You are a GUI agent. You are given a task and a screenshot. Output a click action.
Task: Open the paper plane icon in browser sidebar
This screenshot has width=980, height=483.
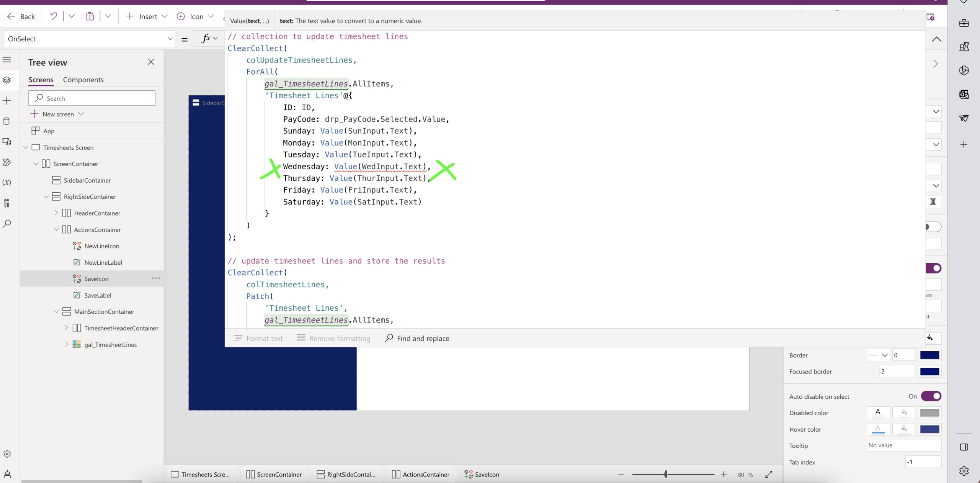point(964,118)
